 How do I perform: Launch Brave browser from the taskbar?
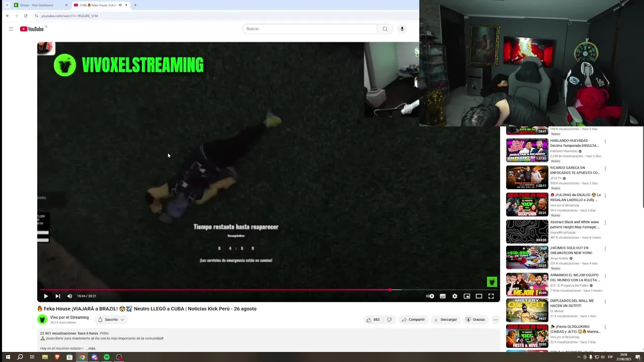click(57, 357)
